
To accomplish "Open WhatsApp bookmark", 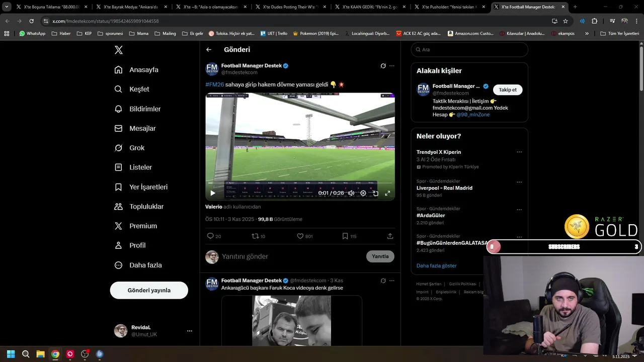I will pyautogui.click(x=32, y=34).
